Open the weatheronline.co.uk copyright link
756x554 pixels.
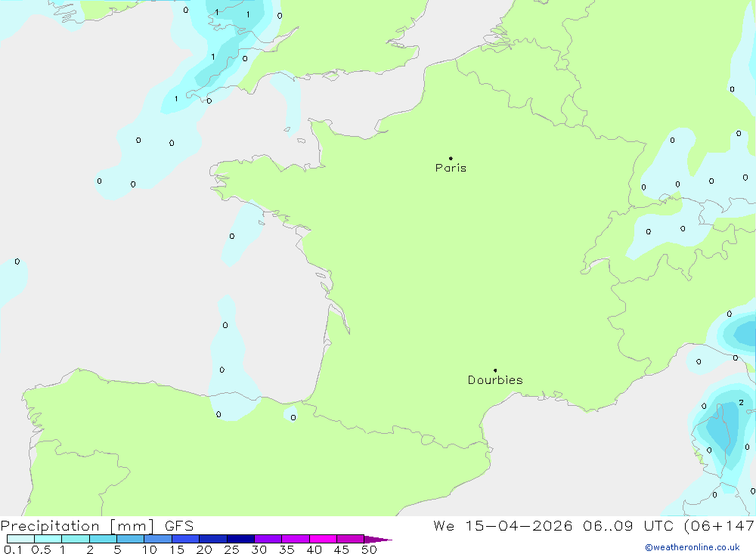pyautogui.click(x=692, y=547)
